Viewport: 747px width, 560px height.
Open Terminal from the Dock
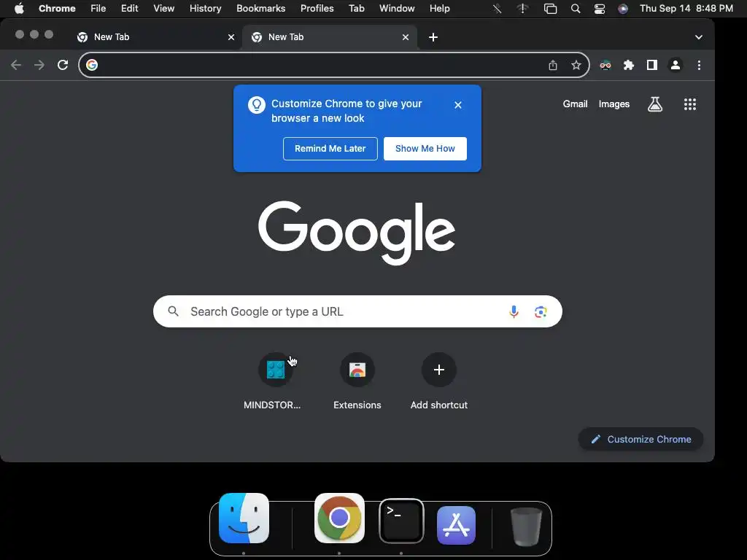(401, 521)
